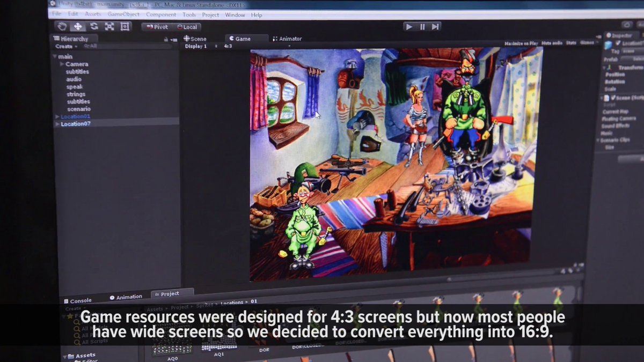
Task: Select the Scale tool in toolbar
Action: [109, 26]
